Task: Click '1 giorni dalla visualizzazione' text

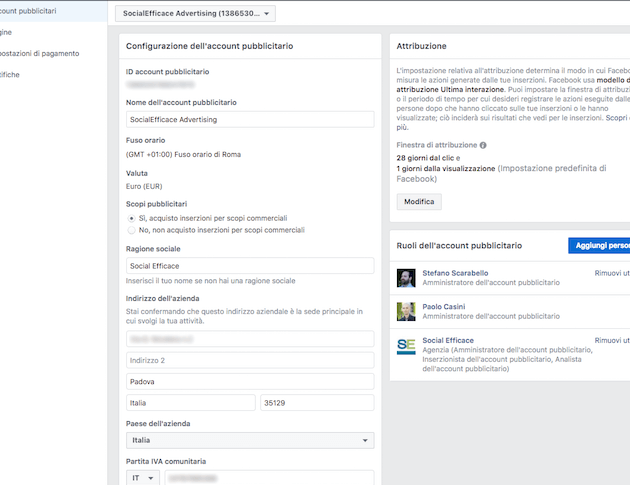Action: click(446, 168)
